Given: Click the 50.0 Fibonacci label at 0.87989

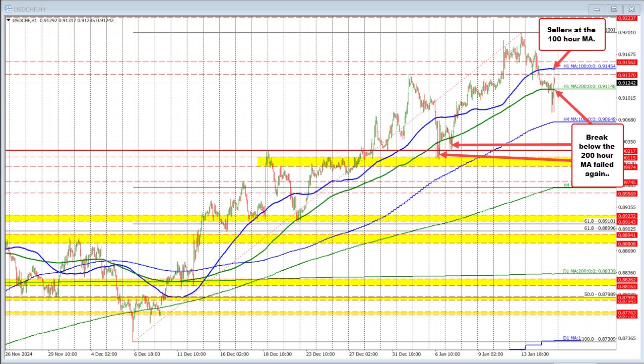Looking at the screenshot, I should click(x=600, y=294).
